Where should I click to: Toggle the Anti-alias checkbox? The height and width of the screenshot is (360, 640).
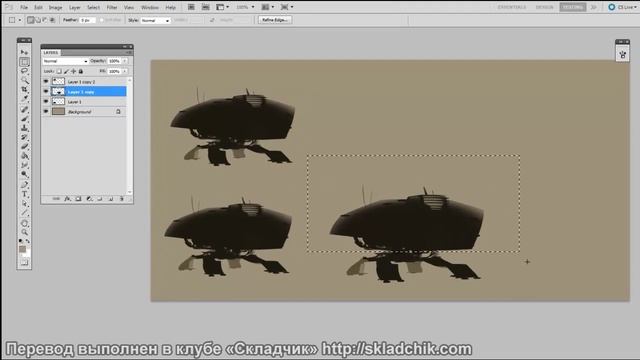pos(102,20)
